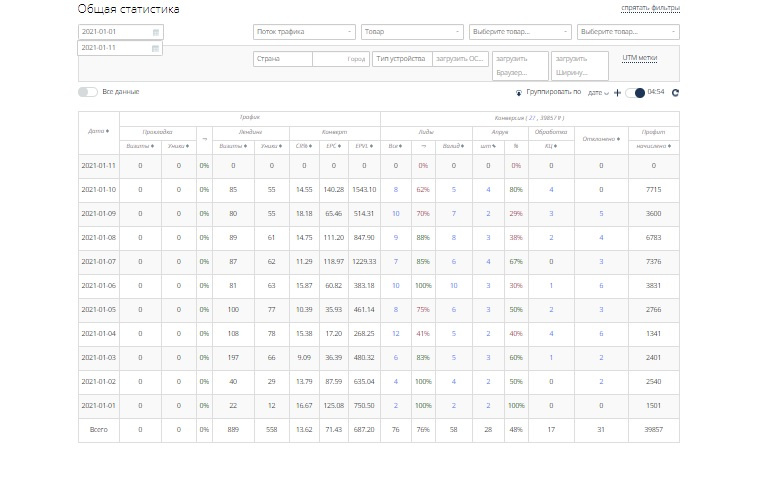
Task: Open calendar icon of 2021-01-01 start date
Action: click(155, 32)
